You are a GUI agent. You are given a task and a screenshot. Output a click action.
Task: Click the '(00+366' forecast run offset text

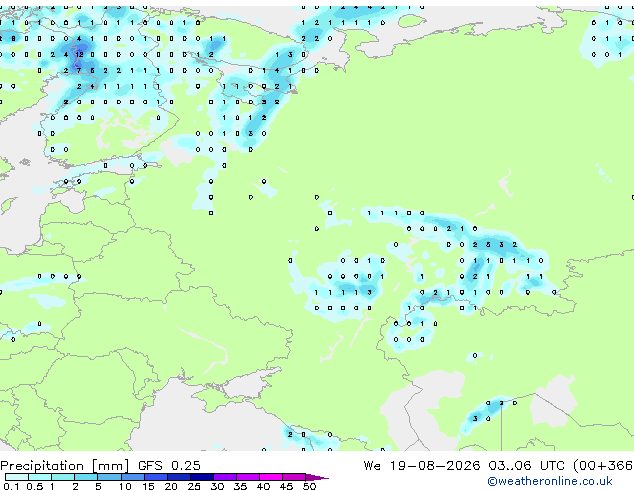coord(603,465)
